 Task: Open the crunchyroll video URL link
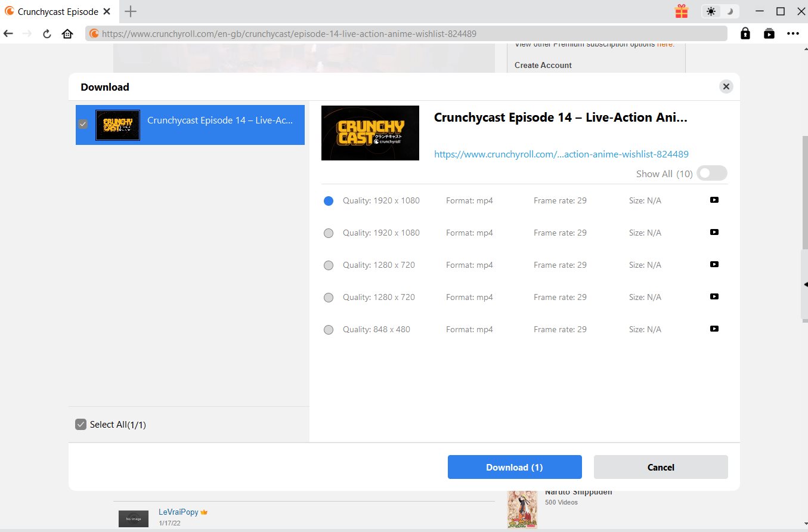(x=561, y=154)
